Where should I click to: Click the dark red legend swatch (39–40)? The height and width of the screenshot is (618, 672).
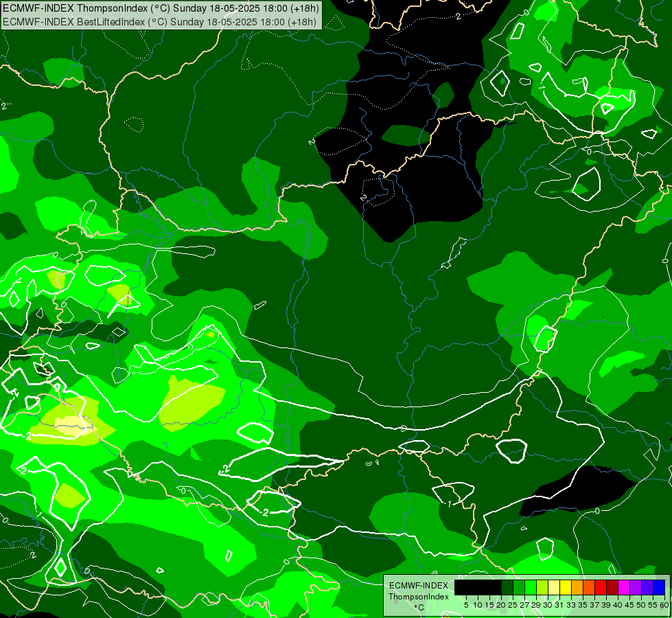tap(612, 587)
